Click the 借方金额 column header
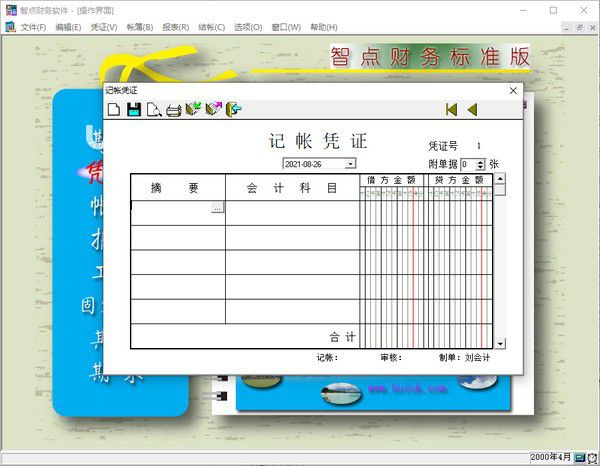 (x=391, y=180)
